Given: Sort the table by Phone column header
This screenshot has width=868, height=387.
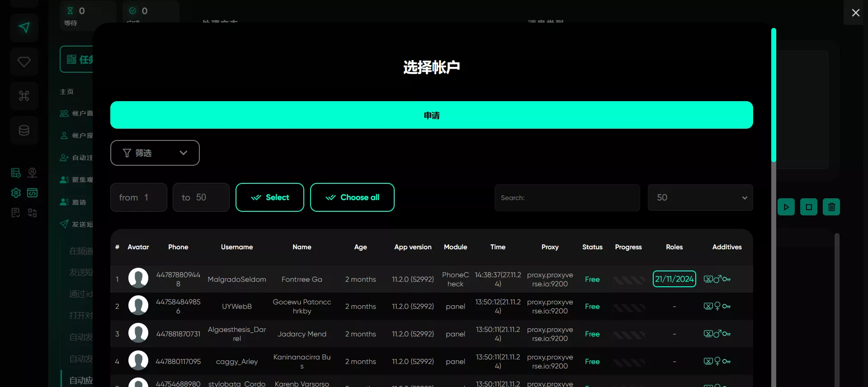Looking at the screenshot, I should click(178, 247).
